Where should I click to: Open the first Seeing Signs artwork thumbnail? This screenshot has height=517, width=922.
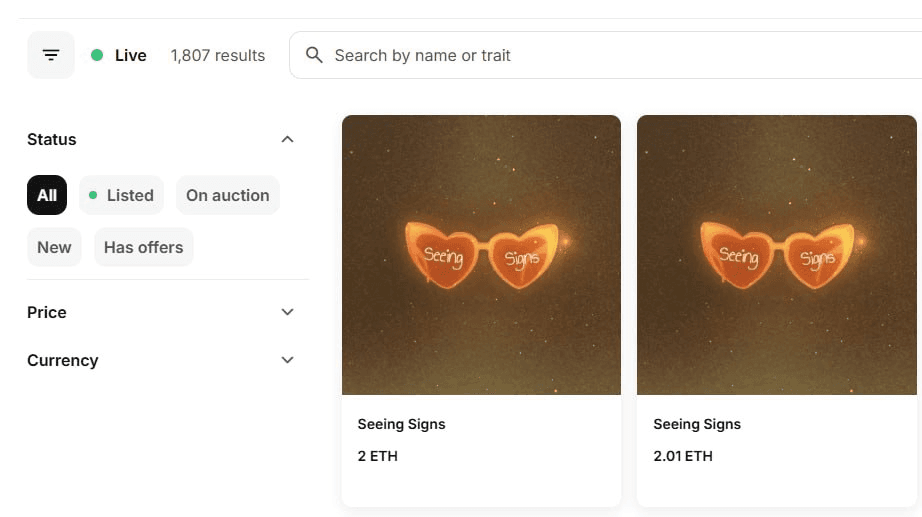click(x=481, y=255)
